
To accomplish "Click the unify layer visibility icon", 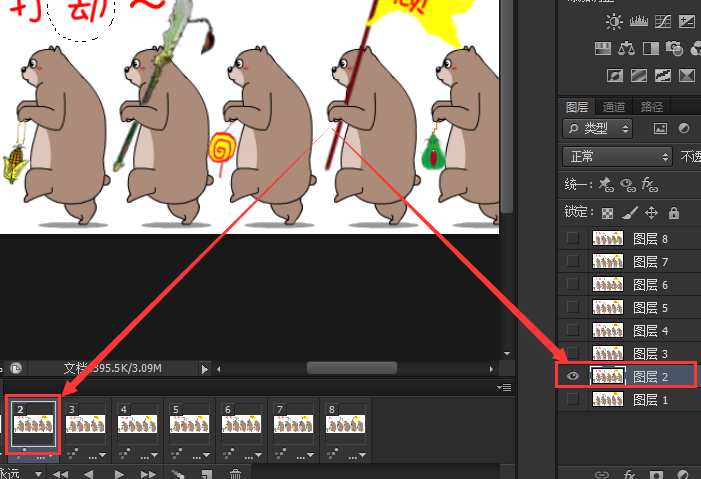I will [628, 185].
